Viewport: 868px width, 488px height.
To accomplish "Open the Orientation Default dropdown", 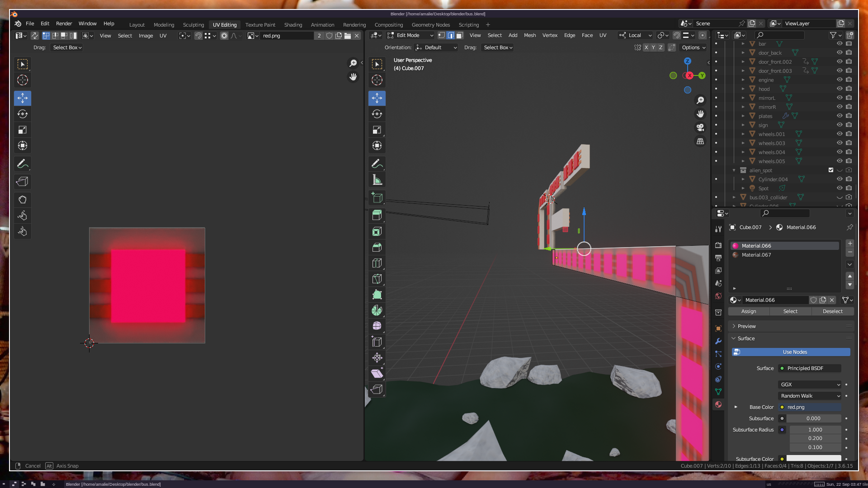I will 436,47.
